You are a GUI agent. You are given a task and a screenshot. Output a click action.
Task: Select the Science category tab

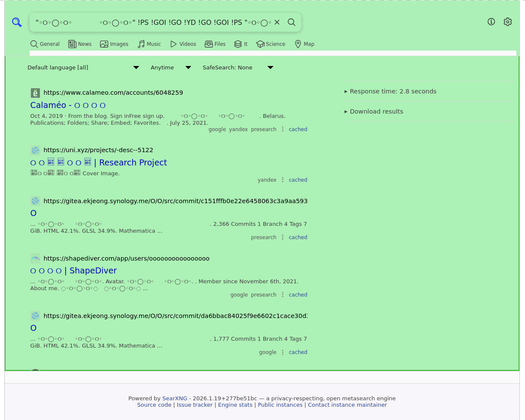pos(271,44)
